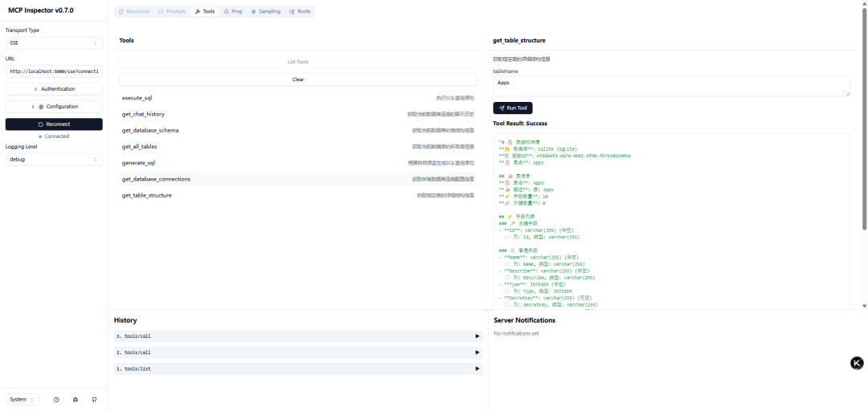868x411 pixels.
Task: Select the get_database_schema tool
Action: pyautogui.click(x=298, y=131)
